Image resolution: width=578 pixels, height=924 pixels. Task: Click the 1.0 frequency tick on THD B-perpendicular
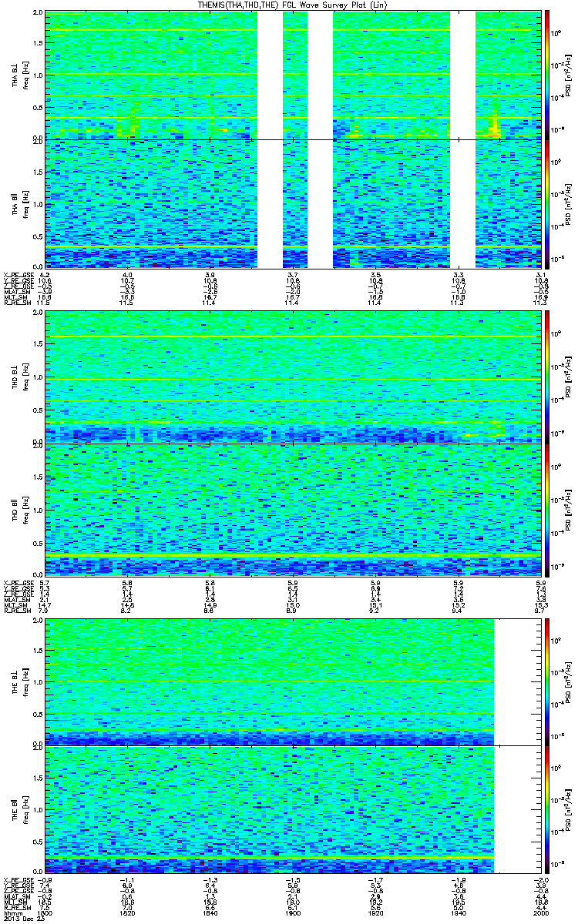click(x=38, y=378)
